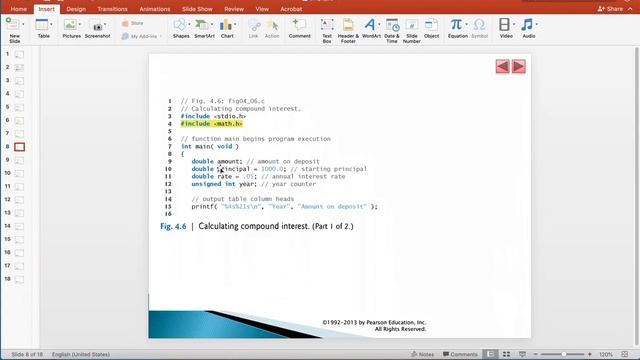The height and width of the screenshot is (360, 640).
Task: Expand the Equation dropdown arrow
Action: tap(466, 24)
